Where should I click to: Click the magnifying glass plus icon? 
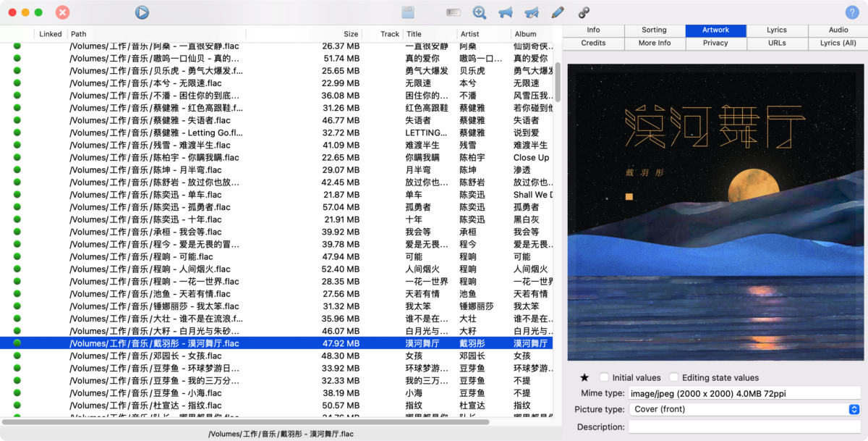coord(479,12)
